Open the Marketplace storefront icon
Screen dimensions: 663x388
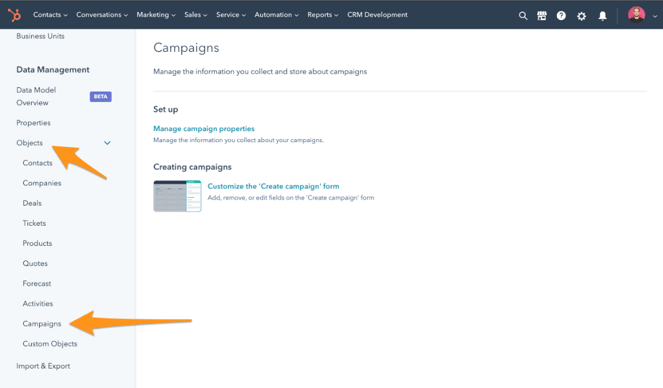point(542,16)
